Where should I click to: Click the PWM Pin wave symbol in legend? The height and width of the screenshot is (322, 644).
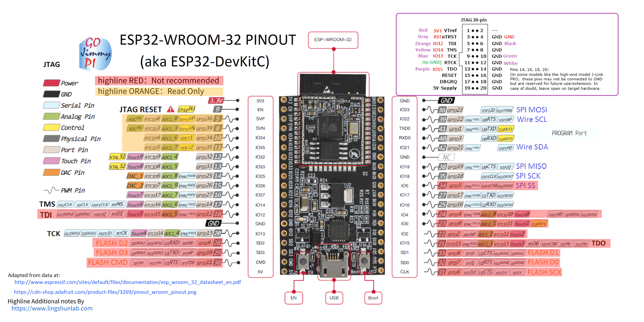[x=52, y=190]
